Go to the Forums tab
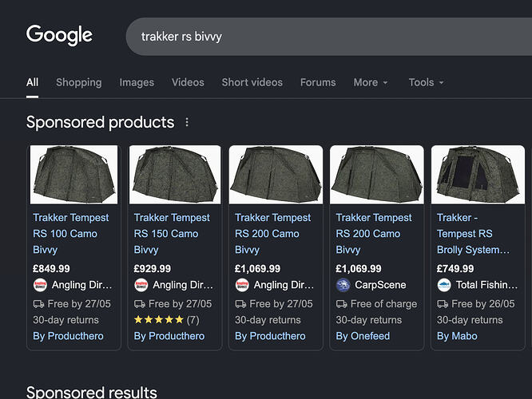 pos(318,82)
